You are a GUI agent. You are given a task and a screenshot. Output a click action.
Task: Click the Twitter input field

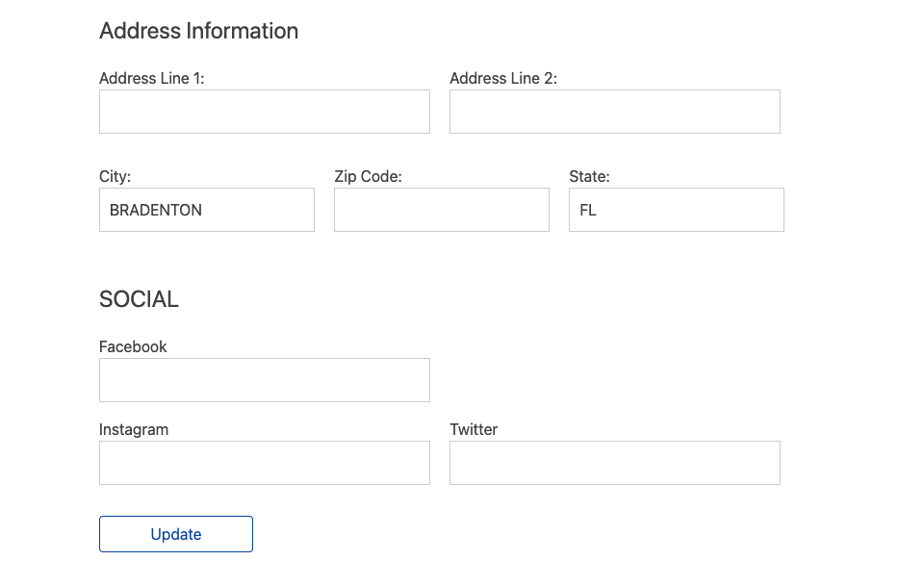[614, 463]
